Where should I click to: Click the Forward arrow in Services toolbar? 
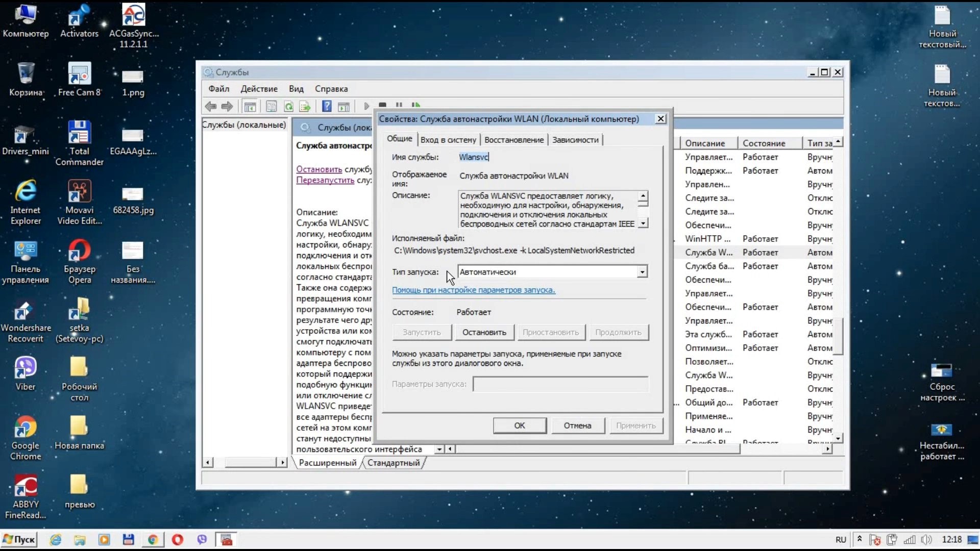227,106
